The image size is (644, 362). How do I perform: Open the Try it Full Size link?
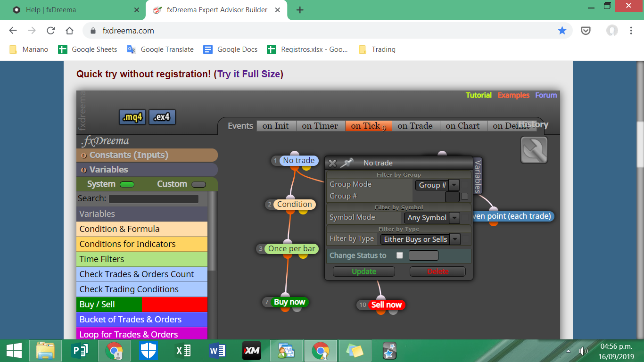pyautogui.click(x=249, y=74)
